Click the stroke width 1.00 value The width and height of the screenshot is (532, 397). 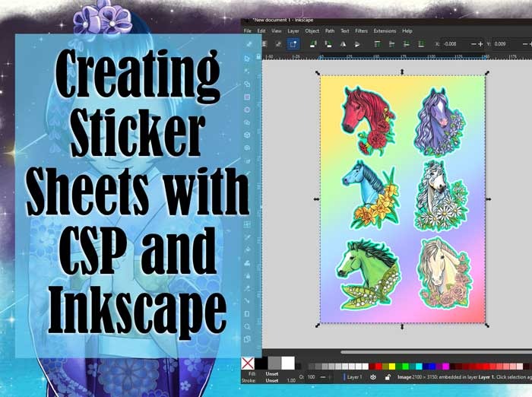coord(291,380)
